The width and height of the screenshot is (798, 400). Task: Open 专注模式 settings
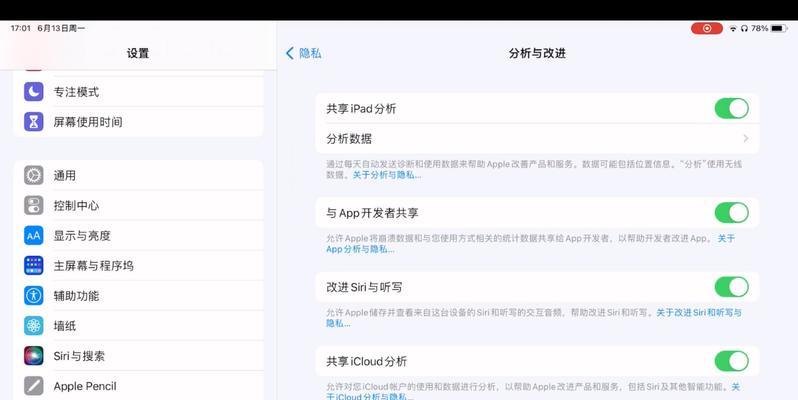[x=138, y=92]
